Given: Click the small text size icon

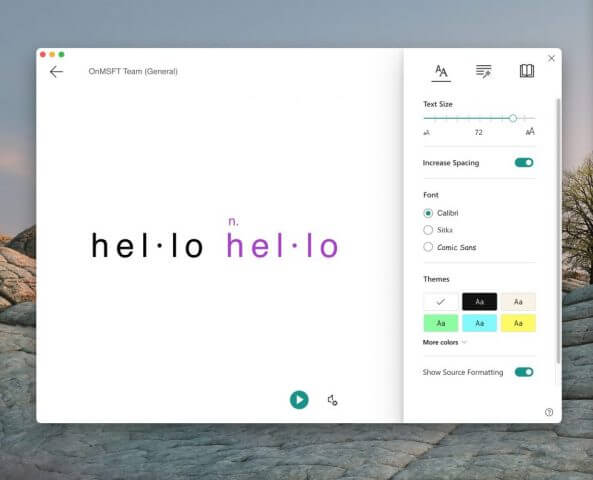Looking at the screenshot, I should point(426,132).
